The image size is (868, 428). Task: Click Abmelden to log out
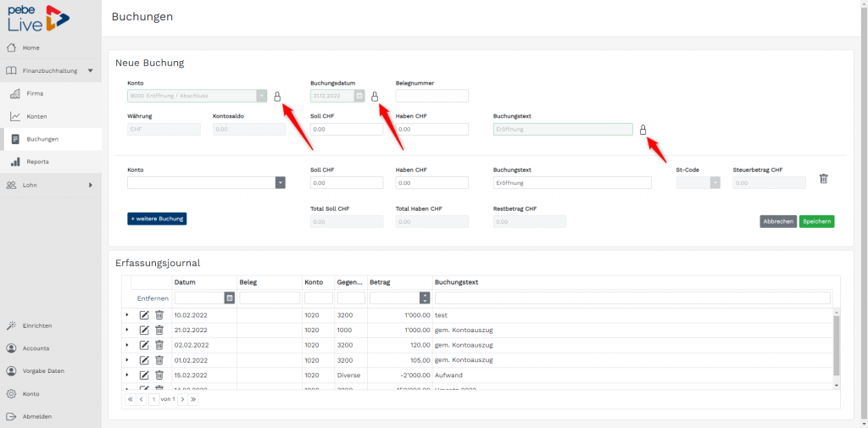(37, 416)
